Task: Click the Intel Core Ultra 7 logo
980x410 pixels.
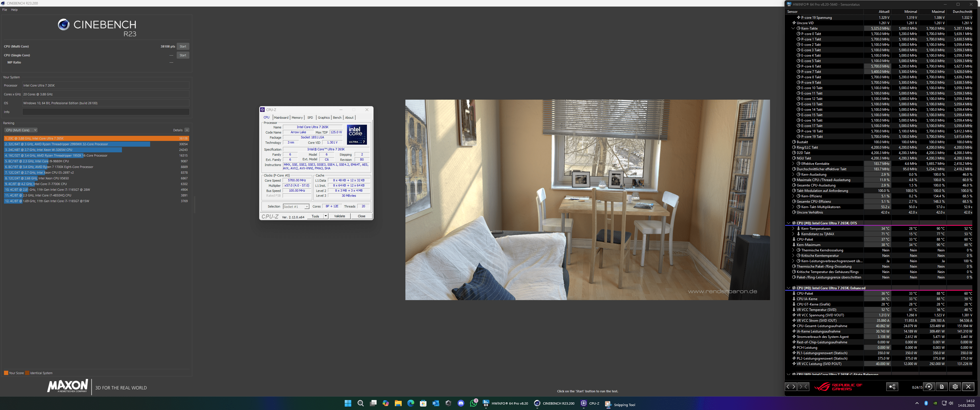Action: point(356,135)
